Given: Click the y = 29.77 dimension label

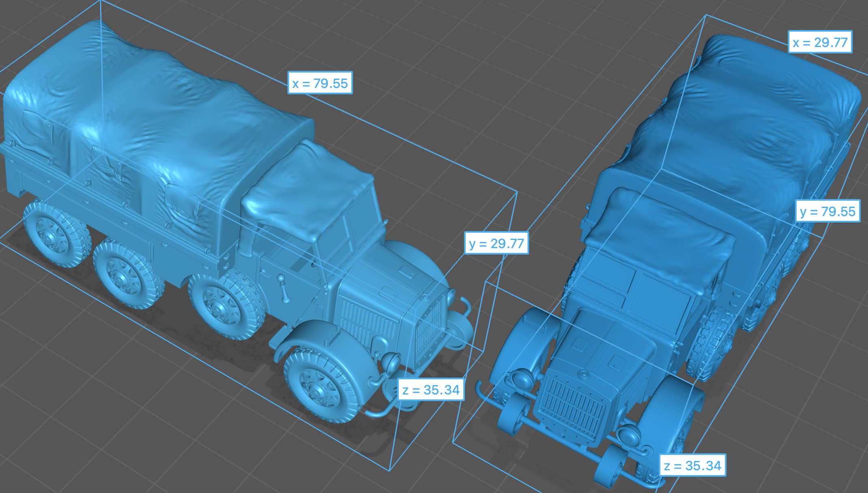Looking at the screenshot, I should click(496, 243).
